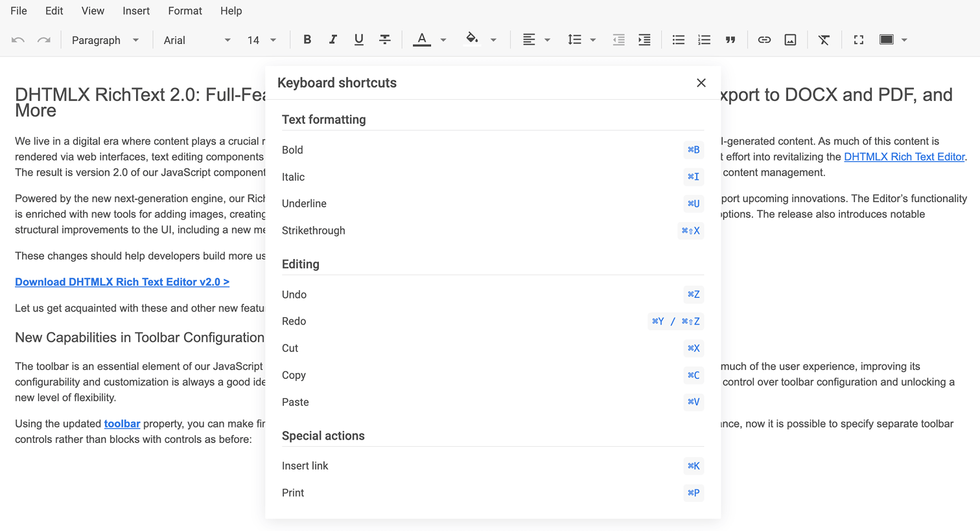Open the File menu
This screenshot has height=531, width=980.
pos(19,11)
